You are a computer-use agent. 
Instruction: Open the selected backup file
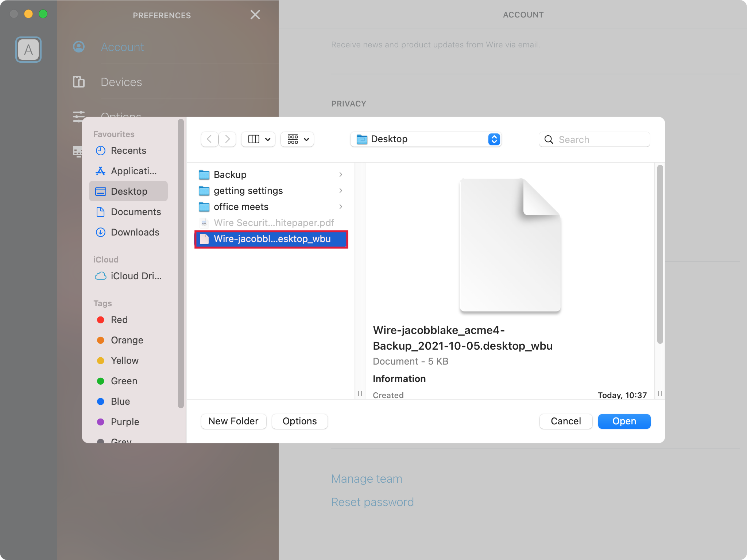[x=624, y=421]
